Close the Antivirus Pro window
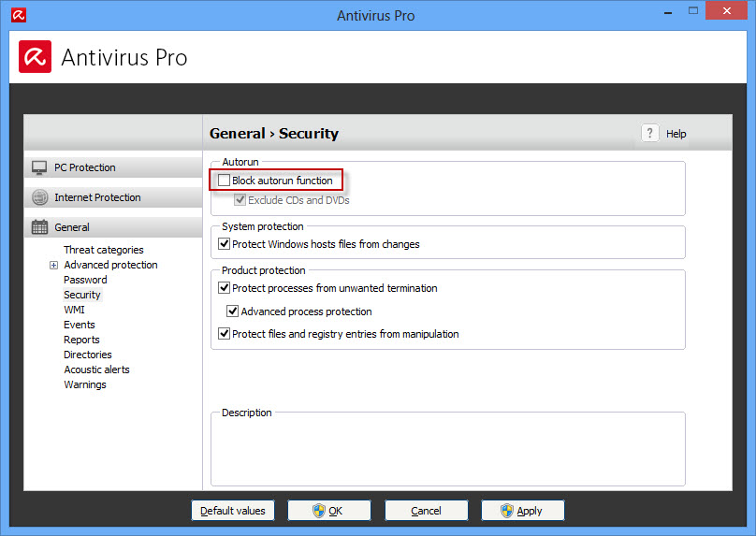Viewport: 756px width, 536px height. point(727,10)
